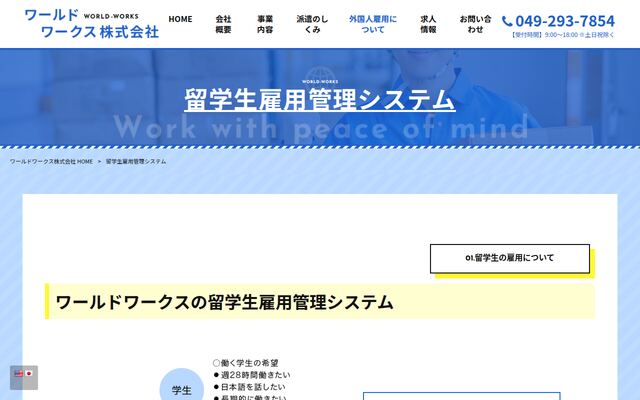Image resolution: width=640 pixels, height=400 pixels.
Task: Click the 日本語を話したい bullet text
Action: (x=249, y=387)
